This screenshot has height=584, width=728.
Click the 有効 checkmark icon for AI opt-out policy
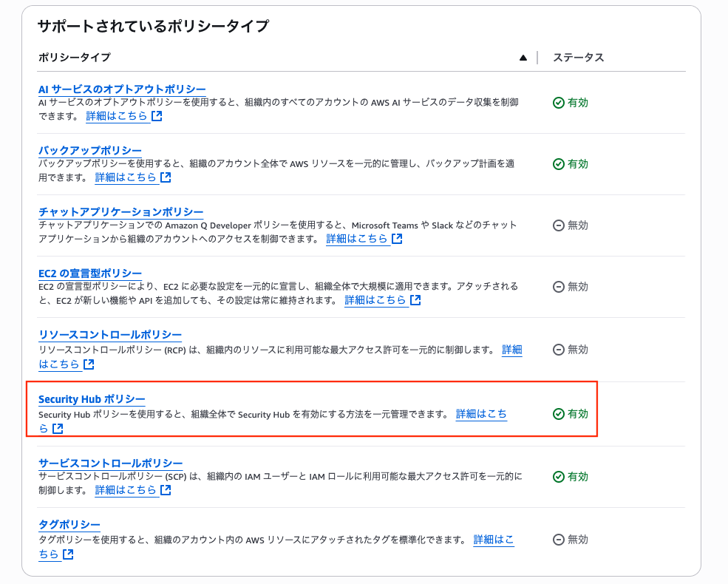pos(559,103)
